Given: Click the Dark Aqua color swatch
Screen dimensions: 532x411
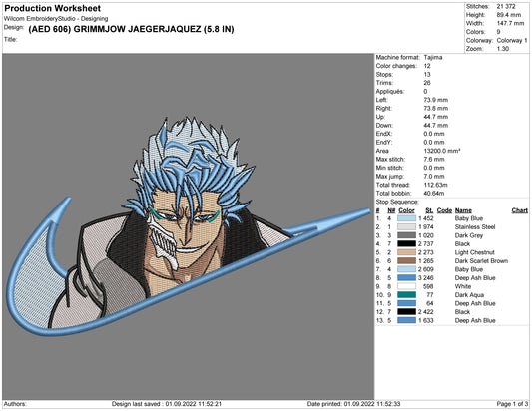Looking at the screenshot, I should click(406, 295).
